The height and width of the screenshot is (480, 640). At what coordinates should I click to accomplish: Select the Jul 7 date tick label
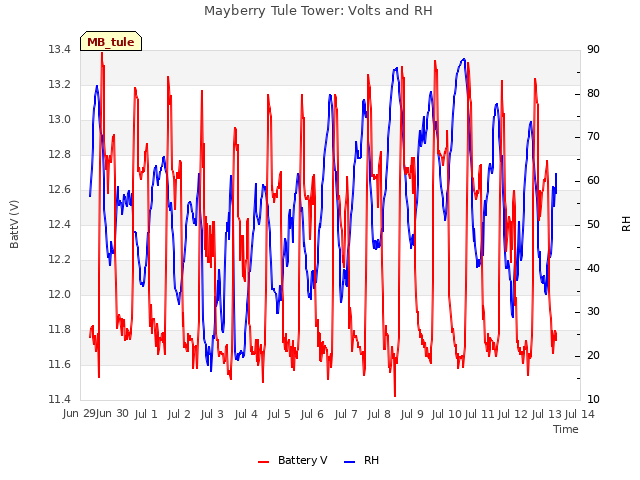tap(346, 414)
